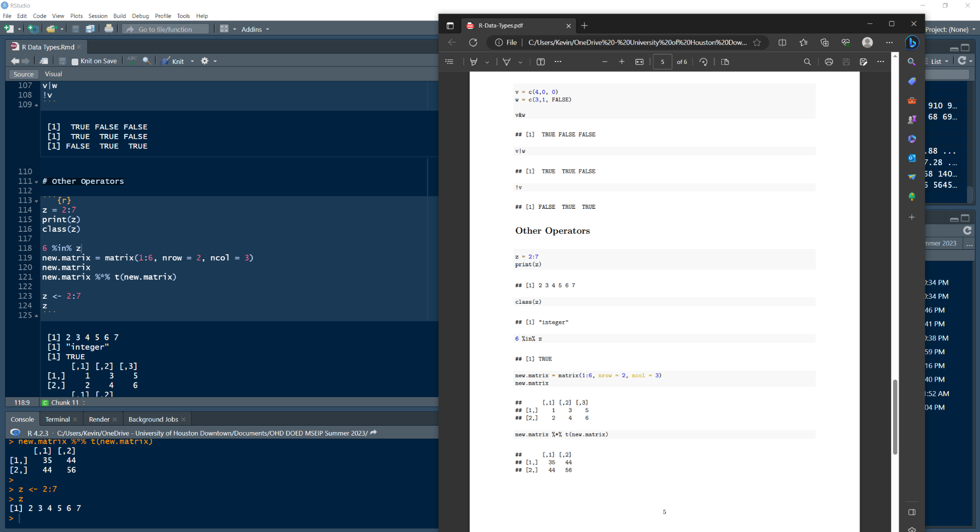980x532 pixels.
Task: Open the File menu in RStudio
Action: [x=7, y=16]
